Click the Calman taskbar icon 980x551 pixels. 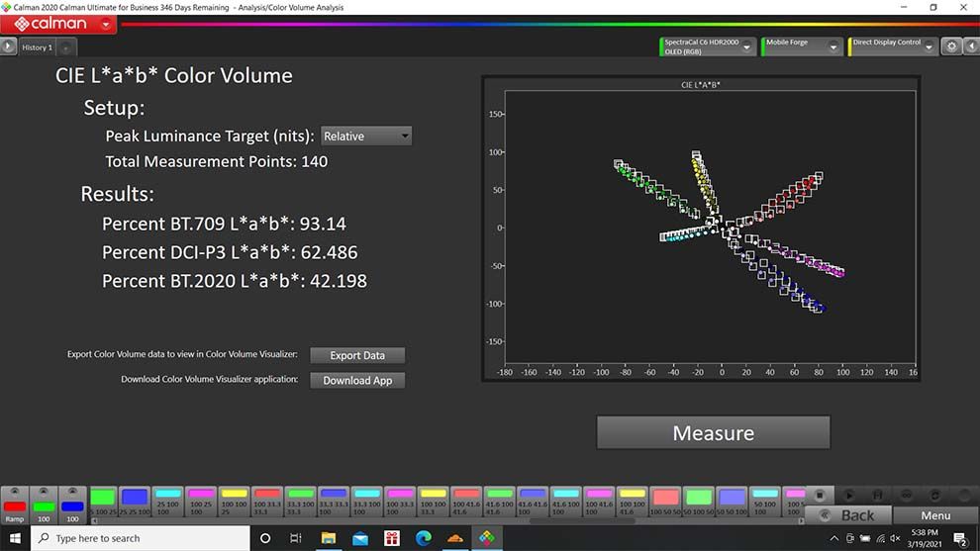487,538
